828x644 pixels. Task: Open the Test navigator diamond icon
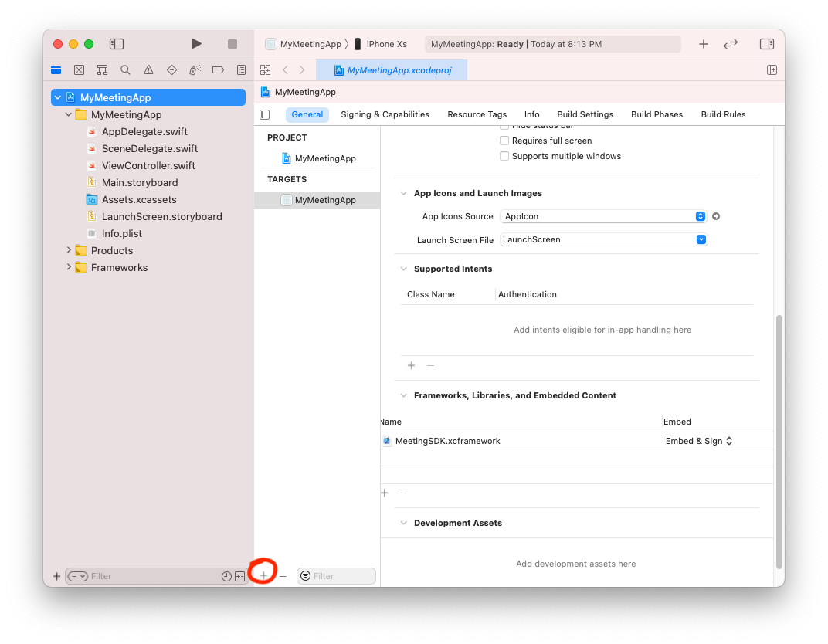click(x=171, y=69)
